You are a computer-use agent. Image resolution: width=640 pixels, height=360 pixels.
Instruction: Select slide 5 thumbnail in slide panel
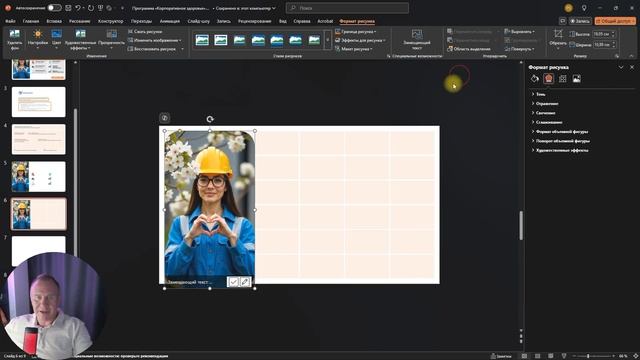coord(38,177)
